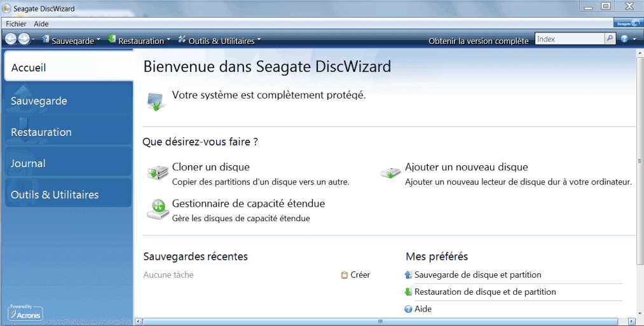The height and width of the screenshot is (326, 644).
Task: Click the DiscWizard title bar icon
Action: pyautogui.click(x=7, y=8)
